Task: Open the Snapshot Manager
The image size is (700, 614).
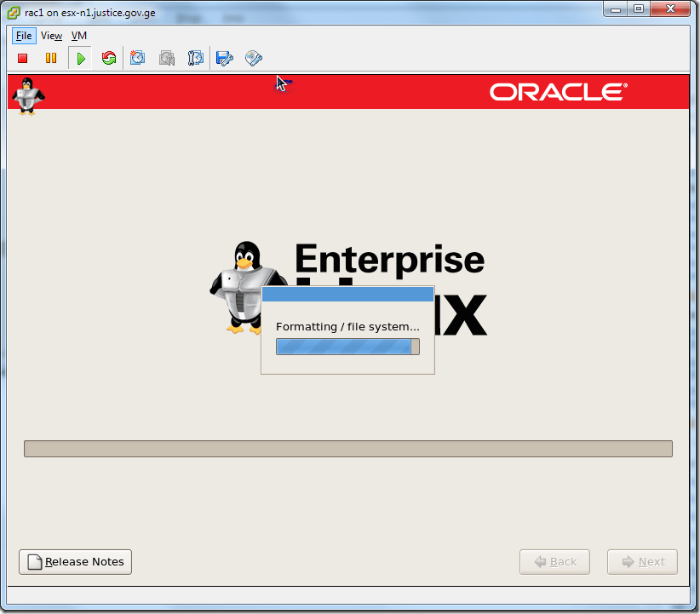Action: pyautogui.click(x=195, y=58)
